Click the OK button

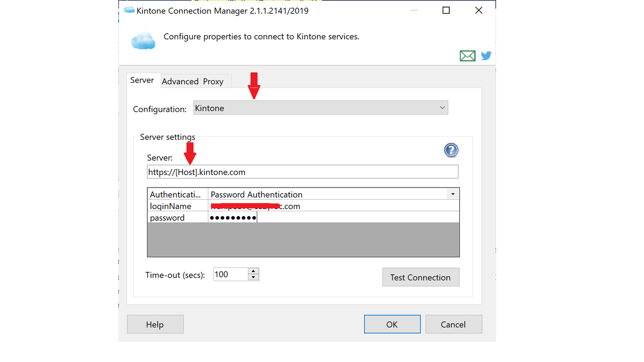[x=392, y=324]
